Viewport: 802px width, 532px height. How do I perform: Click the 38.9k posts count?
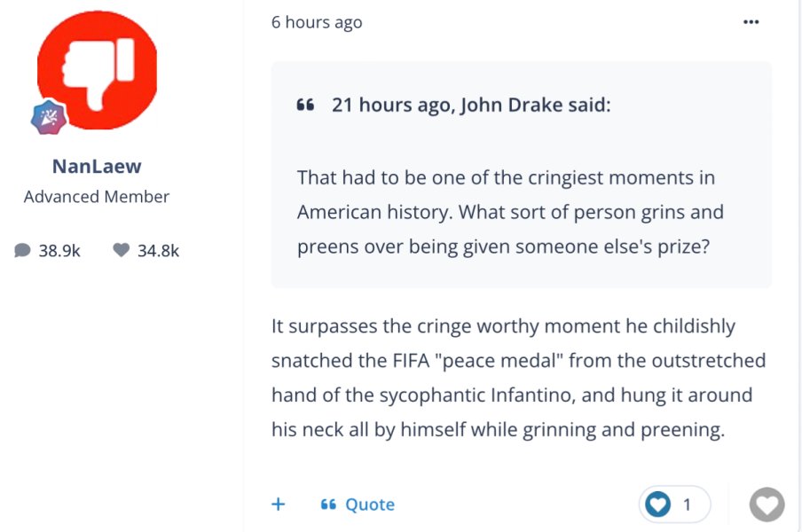(59, 251)
